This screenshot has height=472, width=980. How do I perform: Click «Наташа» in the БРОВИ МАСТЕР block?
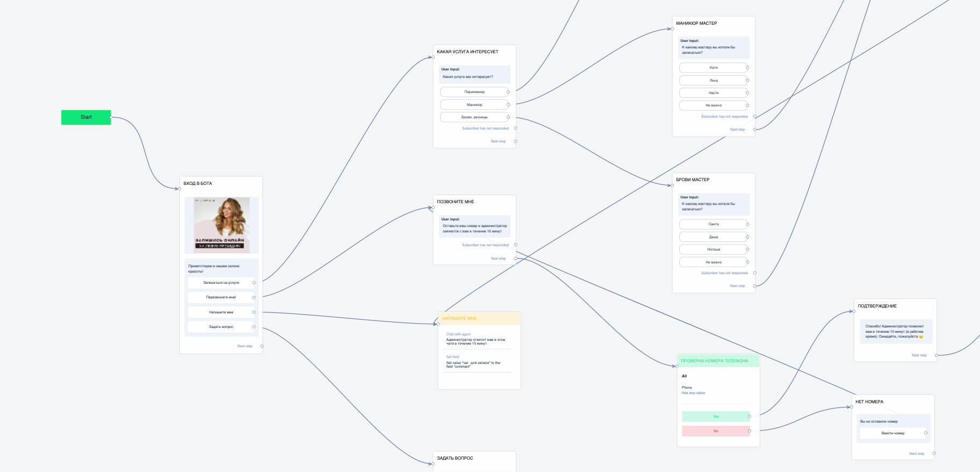pos(713,249)
